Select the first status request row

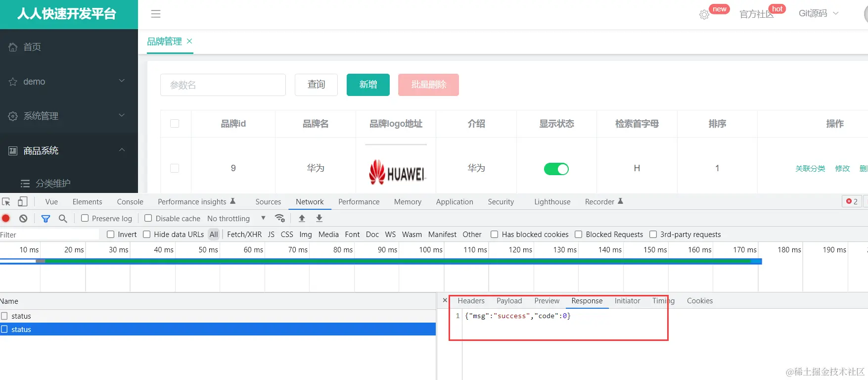(x=218, y=316)
